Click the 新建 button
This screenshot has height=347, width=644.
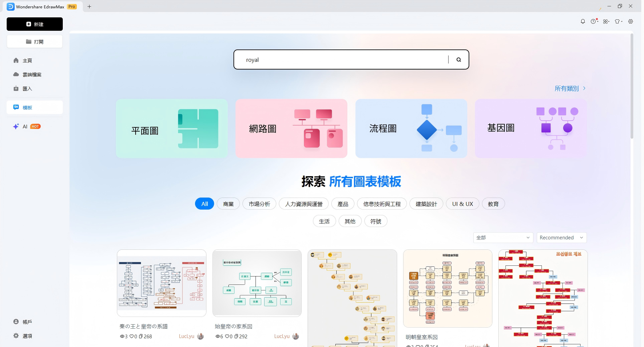click(x=34, y=24)
